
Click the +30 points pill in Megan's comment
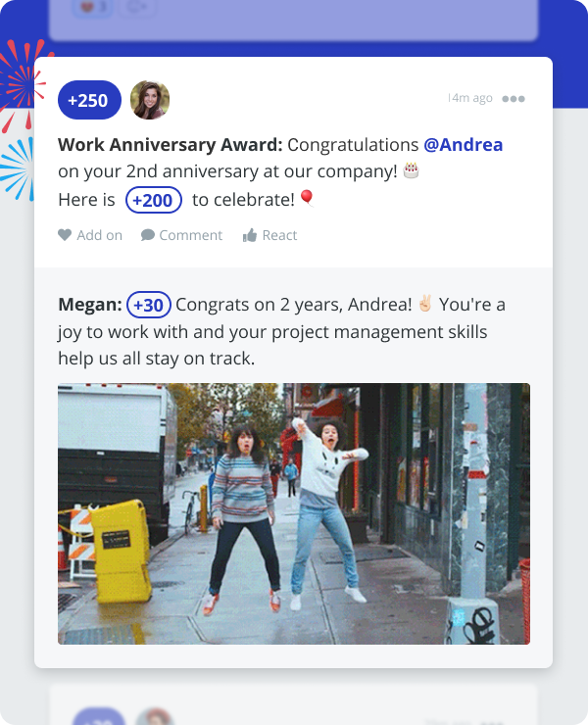click(149, 305)
